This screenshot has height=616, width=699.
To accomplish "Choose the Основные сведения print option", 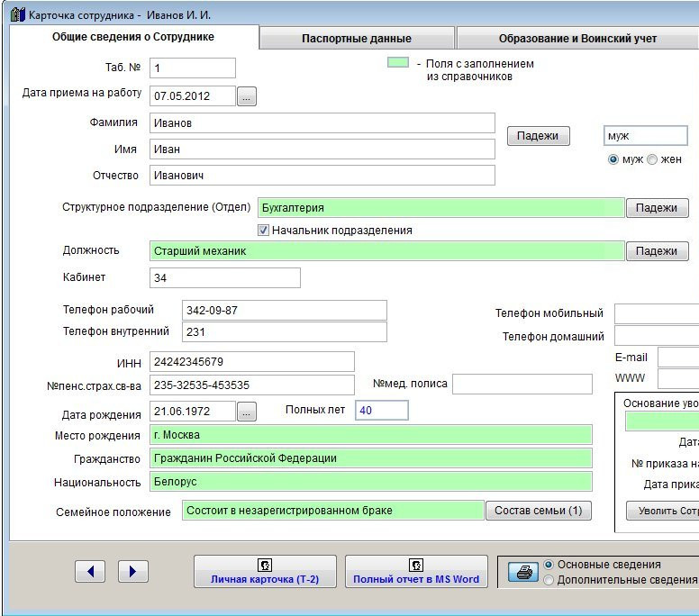I will pos(549,565).
